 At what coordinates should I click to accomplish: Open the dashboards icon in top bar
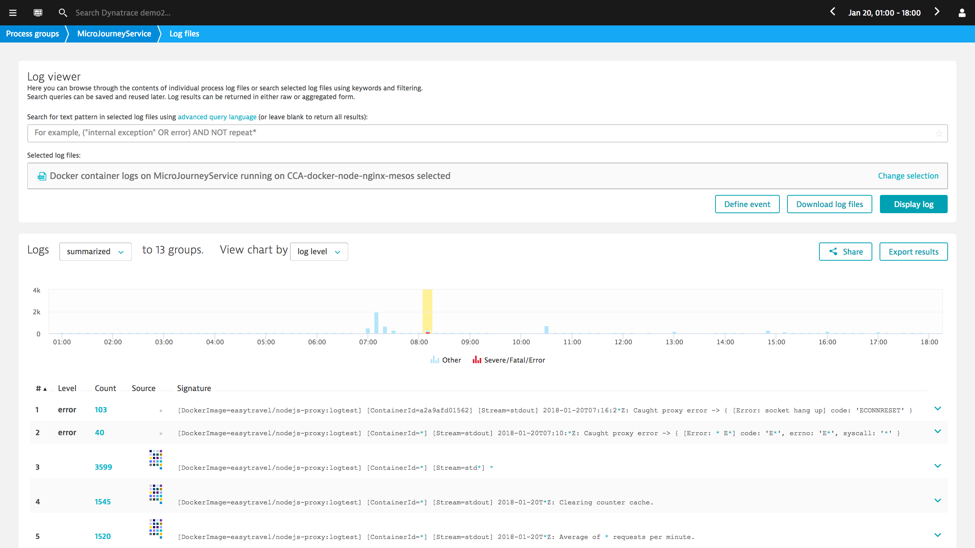point(38,12)
